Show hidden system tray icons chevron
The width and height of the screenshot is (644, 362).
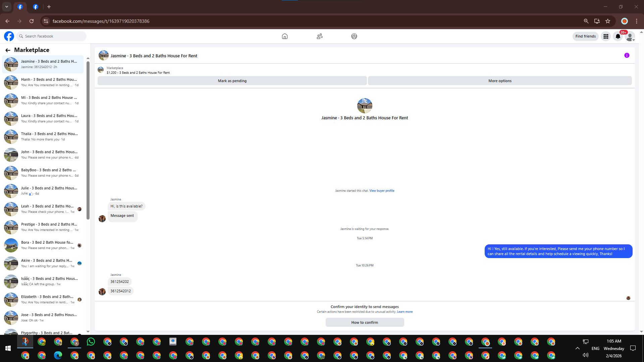(577, 348)
